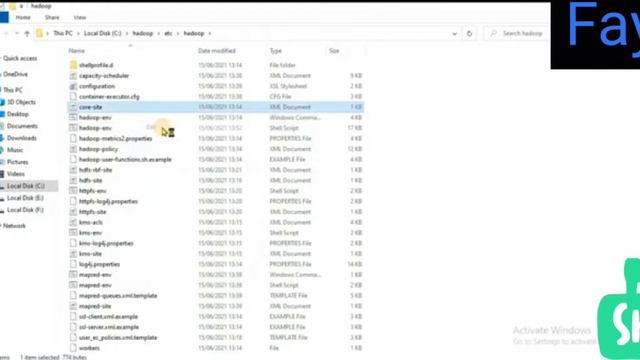The height and width of the screenshot is (360, 640).
Task: Sort files by Name column
Action: pos(76,51)
